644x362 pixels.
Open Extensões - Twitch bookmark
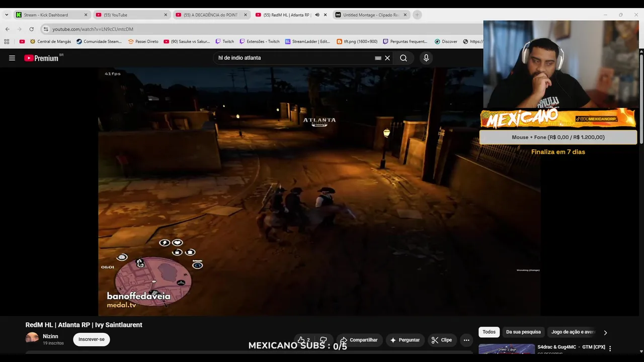pyautogui.click(x=260, y=42)
